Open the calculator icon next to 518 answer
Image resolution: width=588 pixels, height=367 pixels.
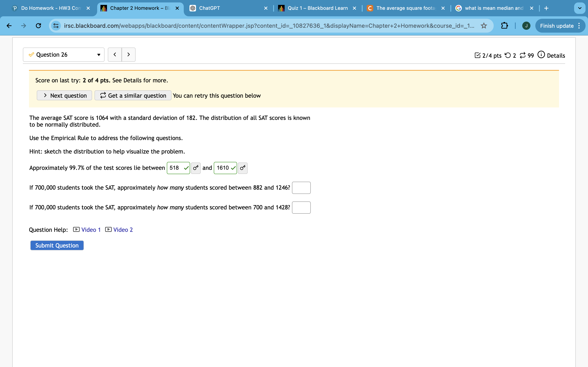click(196, 168)
